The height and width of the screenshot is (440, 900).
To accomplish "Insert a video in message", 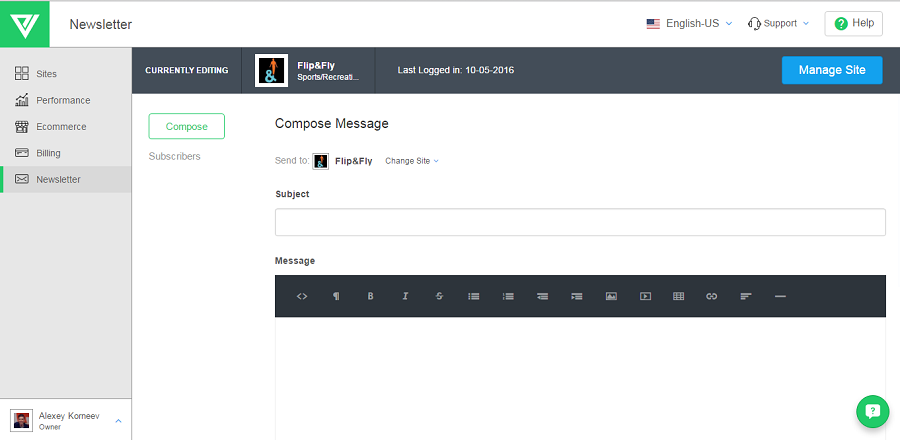I will (645, 296).
